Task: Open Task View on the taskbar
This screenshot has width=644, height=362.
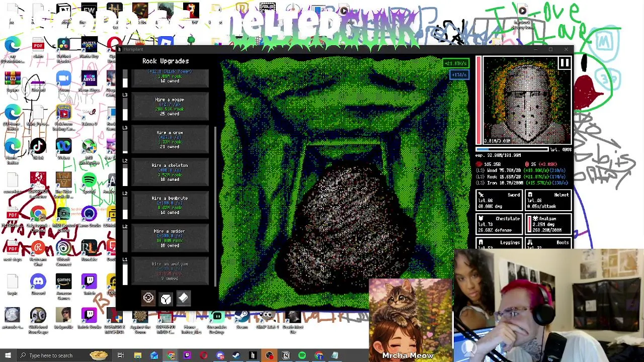Action: coord(121,355)
